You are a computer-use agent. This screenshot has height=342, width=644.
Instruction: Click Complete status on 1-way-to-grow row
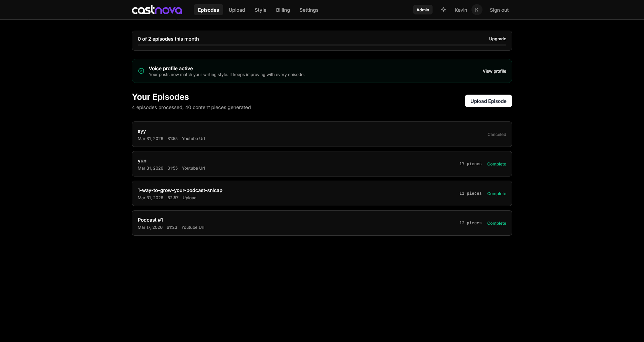(497, 194)
